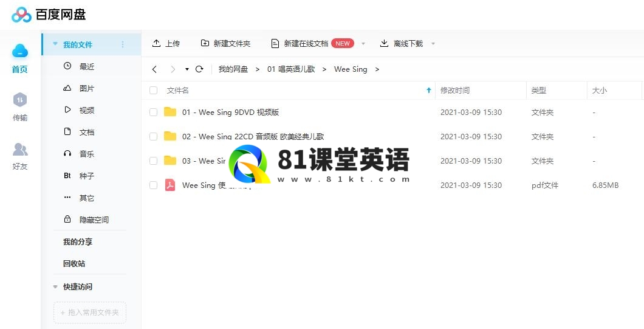Click the 新建文件夹 folder-plus icon

click(205, 43)
